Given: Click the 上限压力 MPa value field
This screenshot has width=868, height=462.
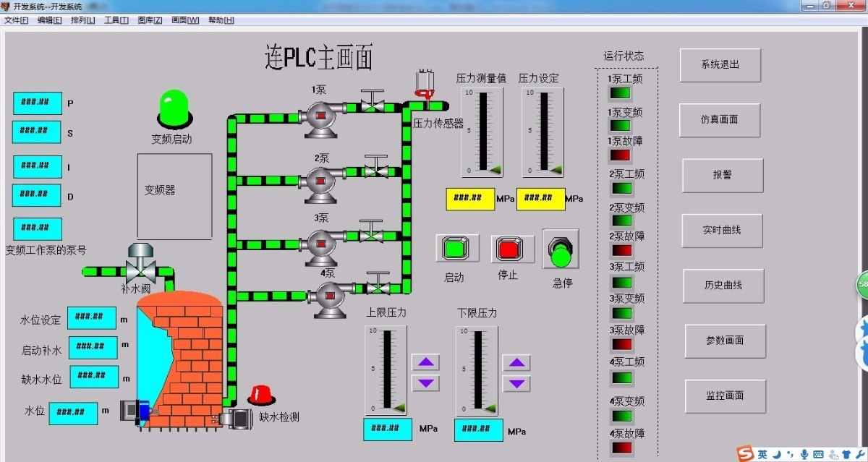Looking at the screenshot, I should tap(388, 429).
